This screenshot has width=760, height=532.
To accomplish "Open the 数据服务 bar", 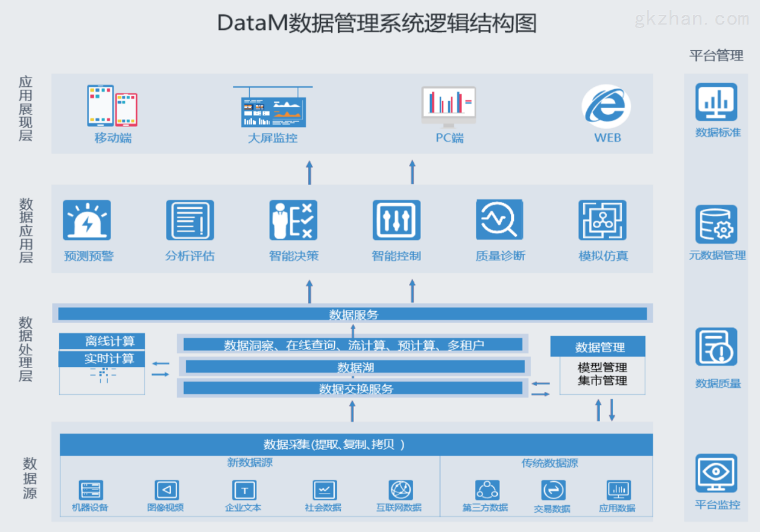I will 352,314.
